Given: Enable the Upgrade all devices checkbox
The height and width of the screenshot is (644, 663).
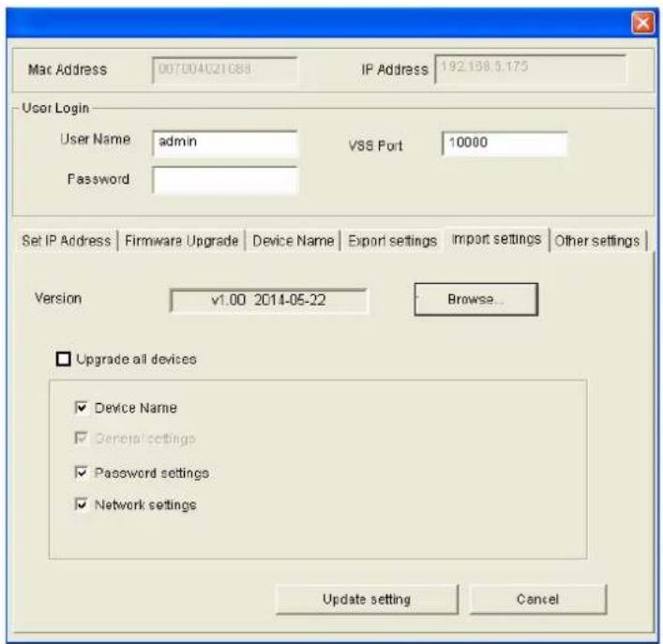Looking at the screenshot, I should pos(64,359).
